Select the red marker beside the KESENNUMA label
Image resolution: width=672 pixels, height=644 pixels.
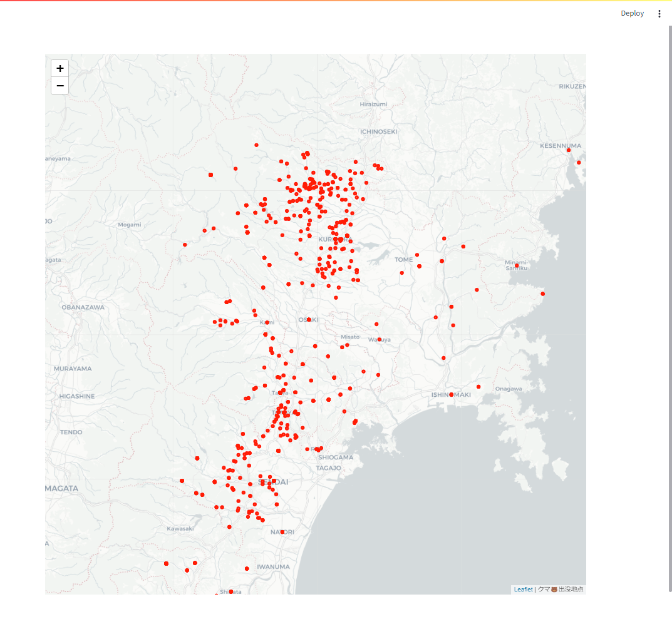tap(569, 150)
